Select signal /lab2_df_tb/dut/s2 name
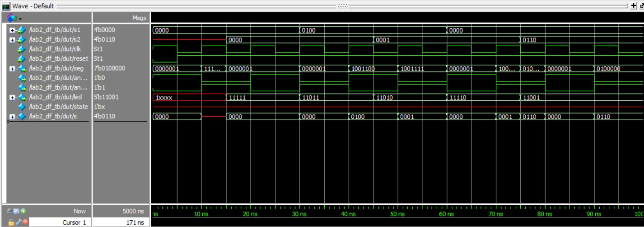This screenshot has height=227, width=644. coord(54,39)
